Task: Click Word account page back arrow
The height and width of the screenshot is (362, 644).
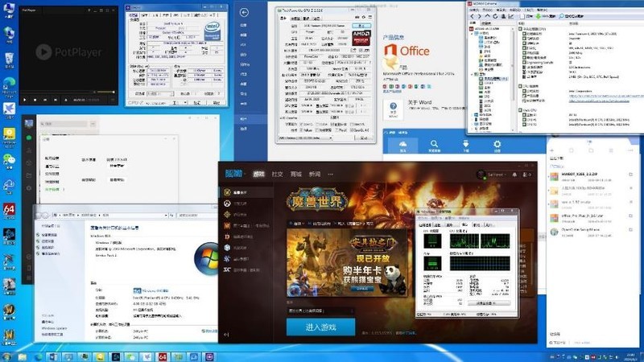Action: 244,13
